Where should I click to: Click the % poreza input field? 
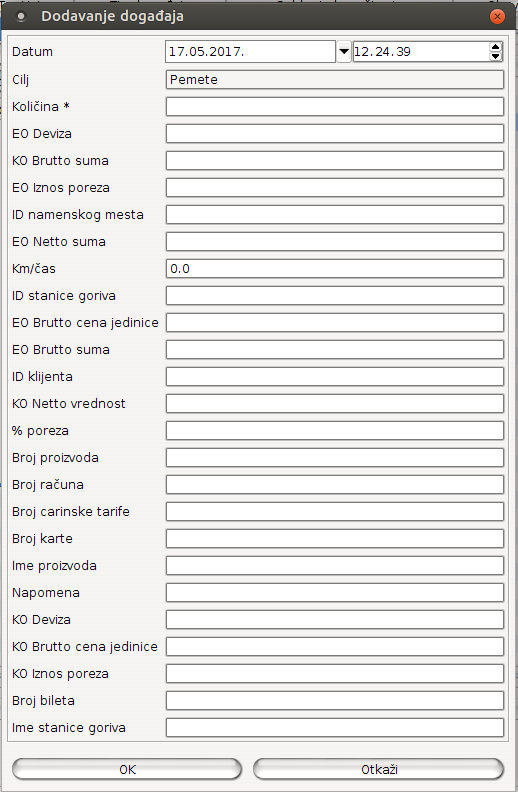pyautogui.click(x=335, y=430)
